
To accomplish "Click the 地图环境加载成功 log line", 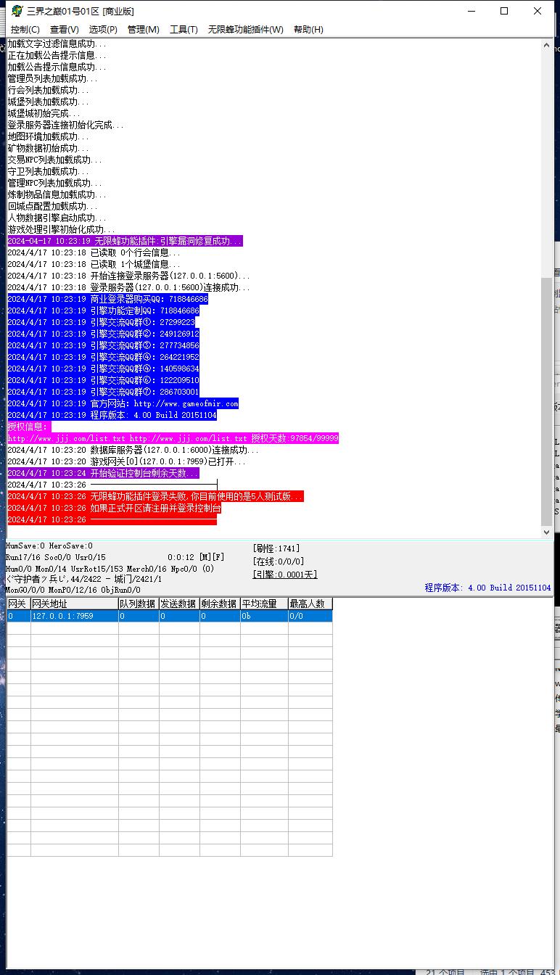I will (48, 136).
